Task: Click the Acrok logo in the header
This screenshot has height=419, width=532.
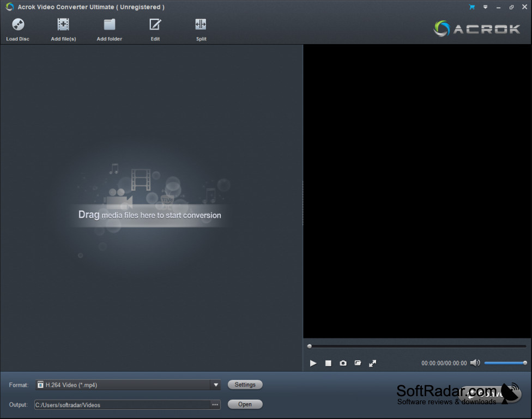Action: point(477,28)
